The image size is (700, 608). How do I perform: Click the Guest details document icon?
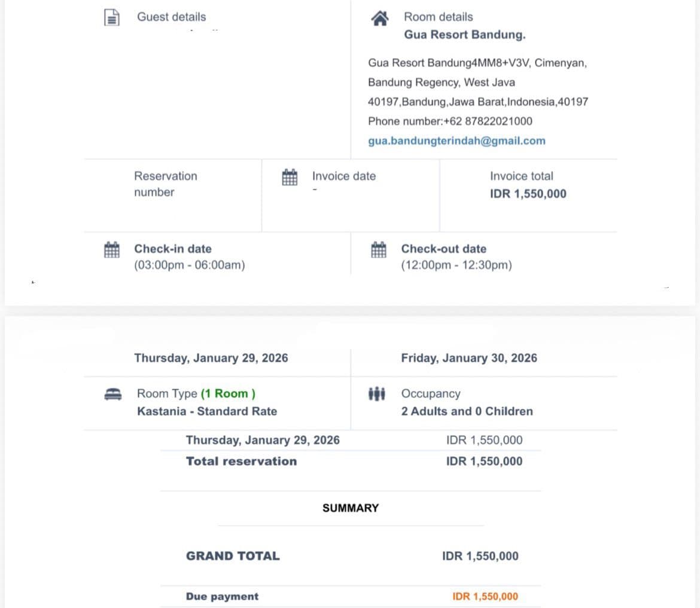(x=112, y=17)
